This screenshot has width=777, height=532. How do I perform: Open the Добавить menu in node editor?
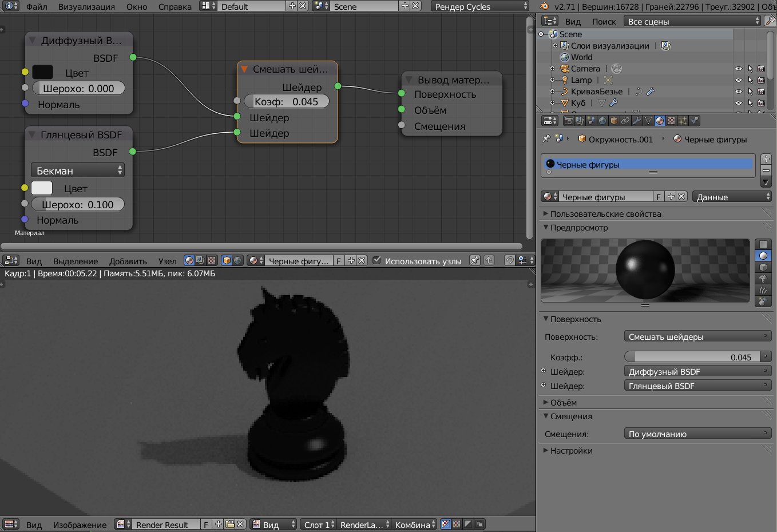tap(128, 261)
